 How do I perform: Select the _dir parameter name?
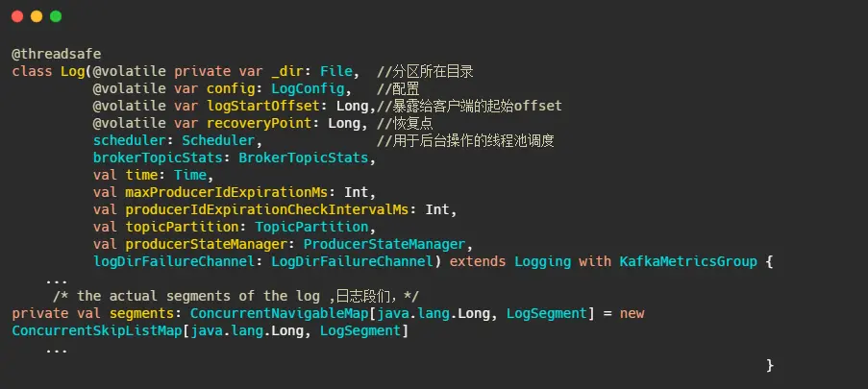click(286, 71)
